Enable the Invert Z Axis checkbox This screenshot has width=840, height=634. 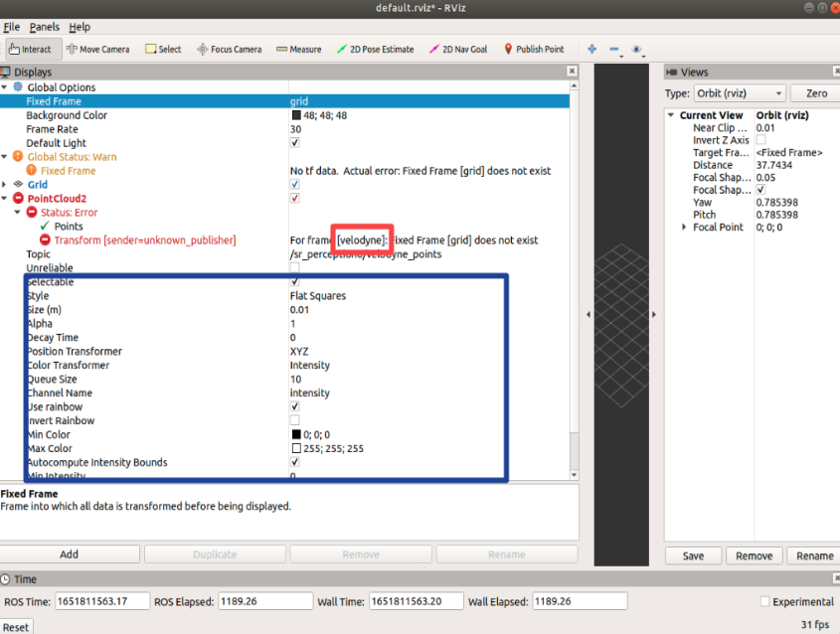[x=760, y=140]
